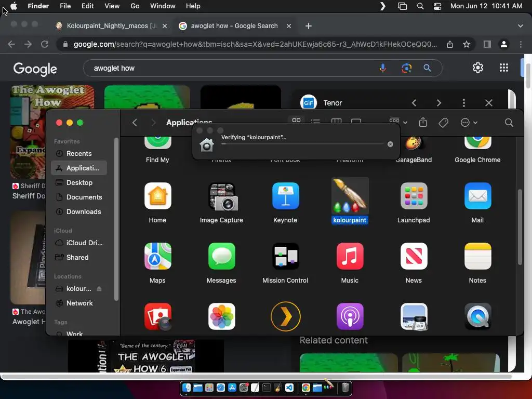Open the Podcasts app icon
Image resolution: width=532 pixels, height=399 pixels.
click(x=350, y=316)
